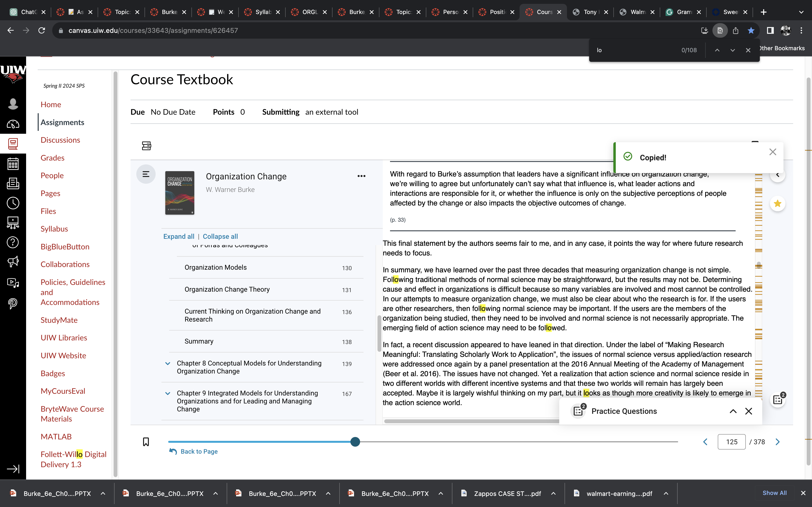Collapse the Practice Questions panel
This screenshot has width=812, height=507.
click(x=733, y=411)
